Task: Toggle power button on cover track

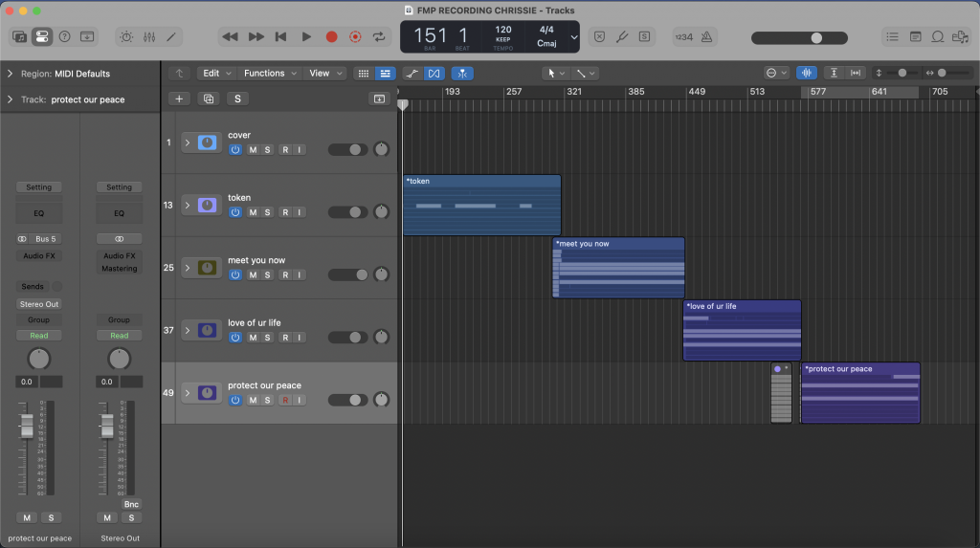Action: pos(235,150)
